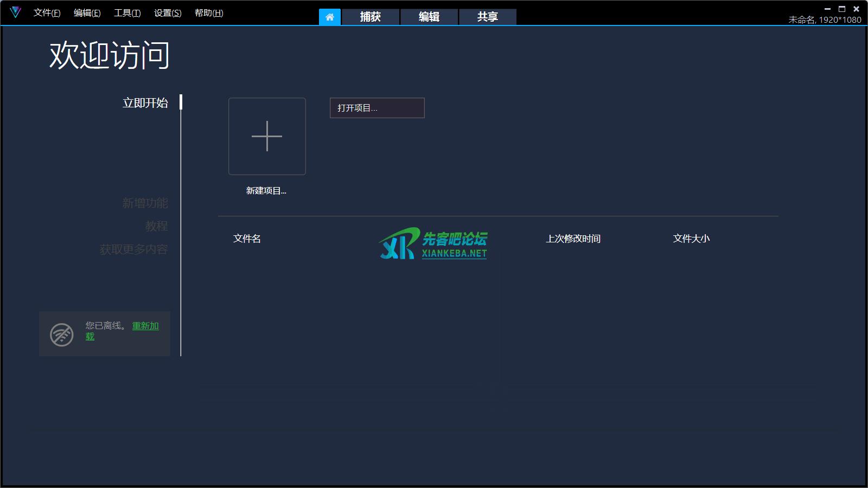
Task: Open the 工具(T) menu
Action: (x=127, y=13)
